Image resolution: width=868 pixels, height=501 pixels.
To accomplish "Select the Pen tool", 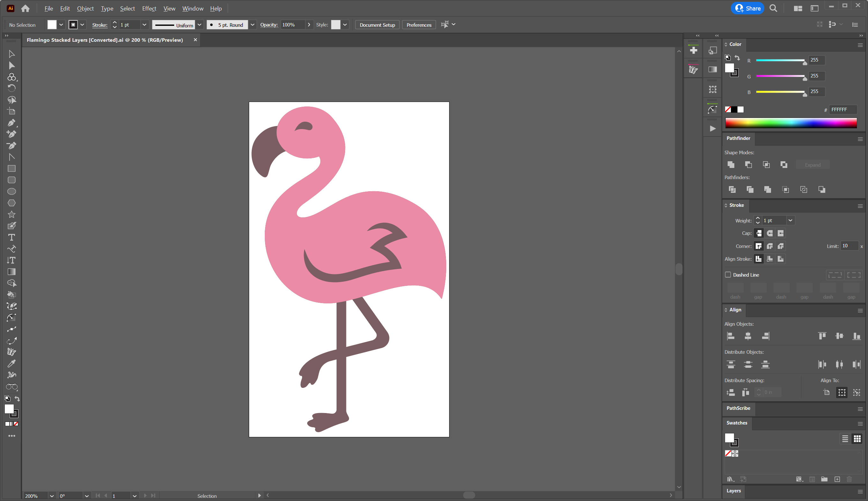I will coord(11,123).
